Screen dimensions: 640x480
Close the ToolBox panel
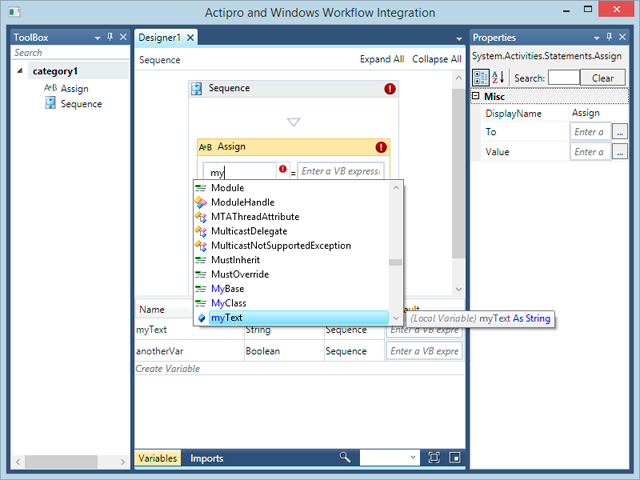click(123, 37)
